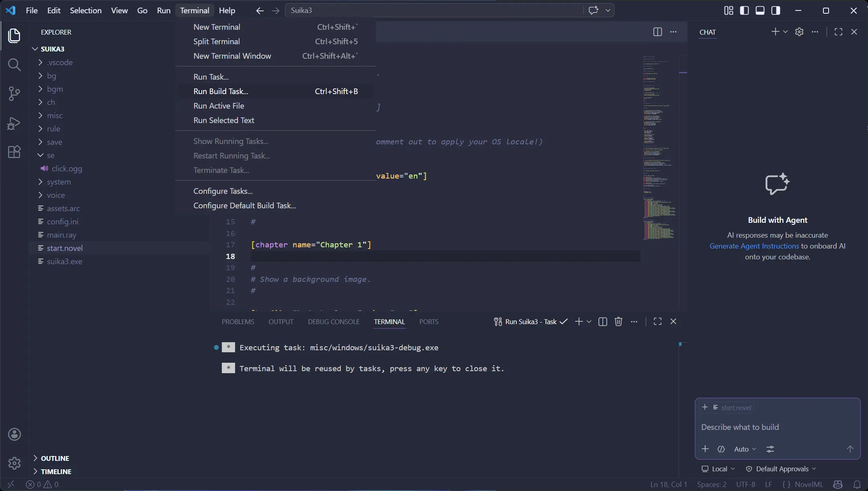The height and width of the screenshot is (491, 868).
Task: Toggle the primary side bar visibility
Action: pos(744,10)
